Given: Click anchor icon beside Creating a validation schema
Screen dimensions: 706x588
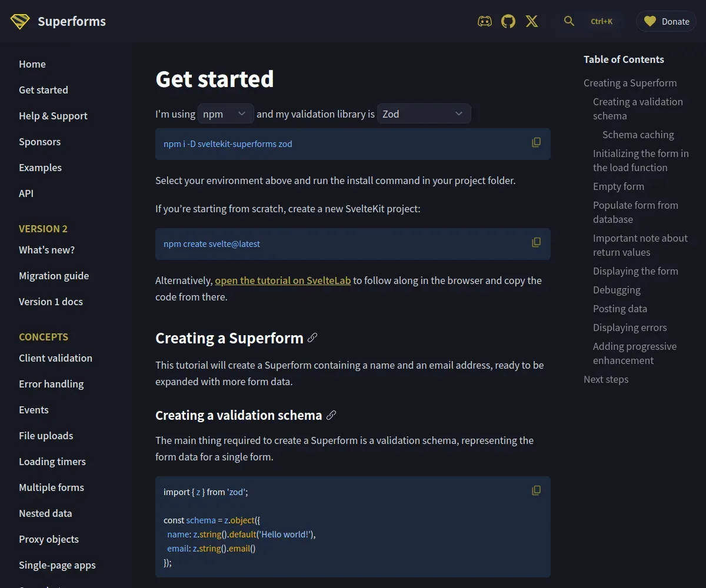Looking at the screenshot, I should [x=331, y=415].
